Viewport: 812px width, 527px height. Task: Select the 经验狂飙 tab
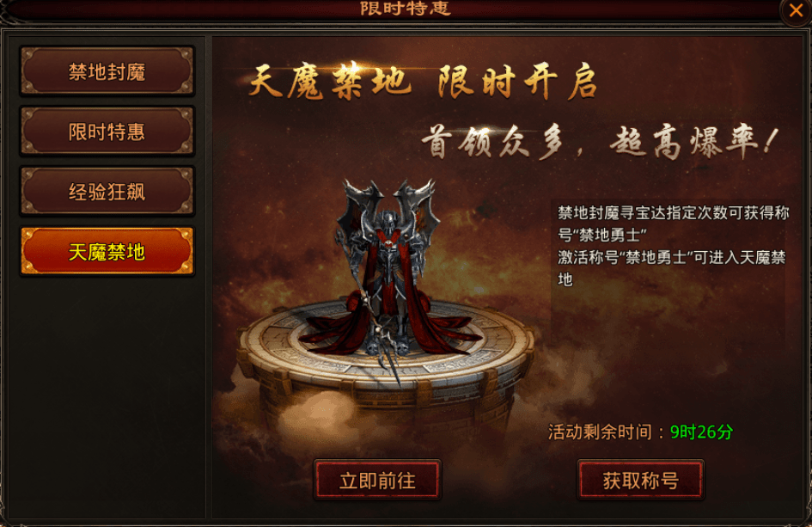[x=107, y=192]
